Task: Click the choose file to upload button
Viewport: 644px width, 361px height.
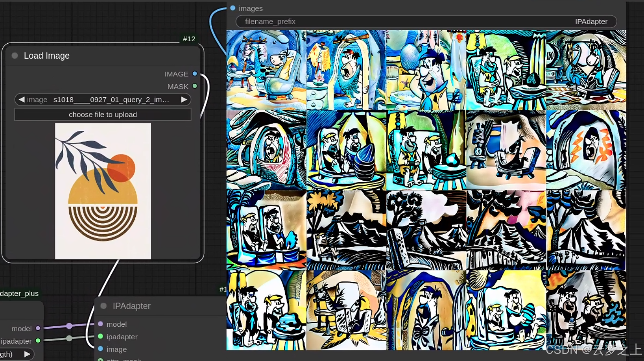Action: pyautogui.click(x=103, y=115)
